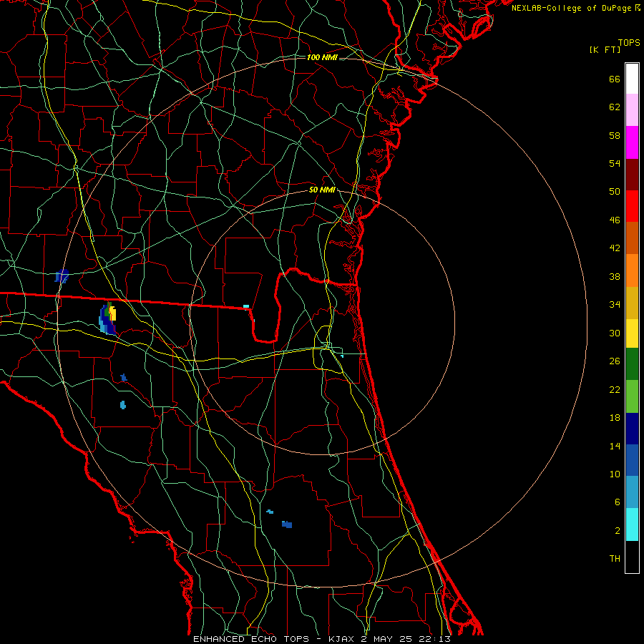Click the legend value 46
Viewport: 644px width, 644px height.
(x=615, y=220)
